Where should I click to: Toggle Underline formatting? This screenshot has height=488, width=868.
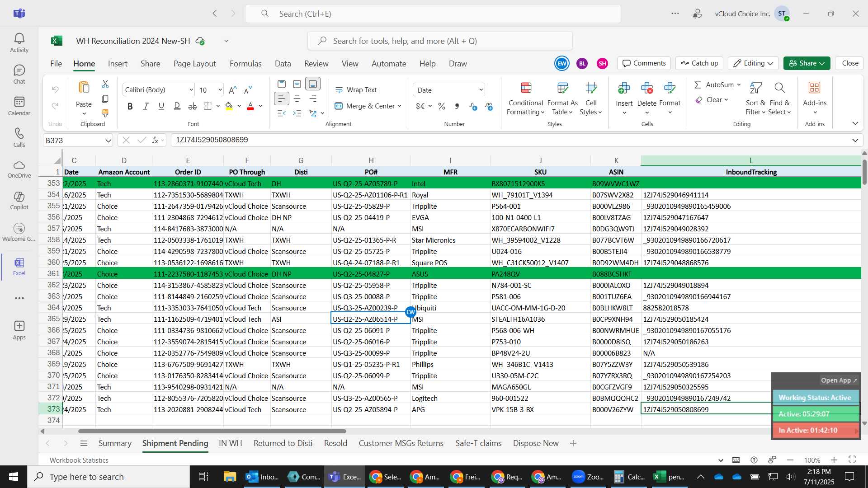point(161,106)
